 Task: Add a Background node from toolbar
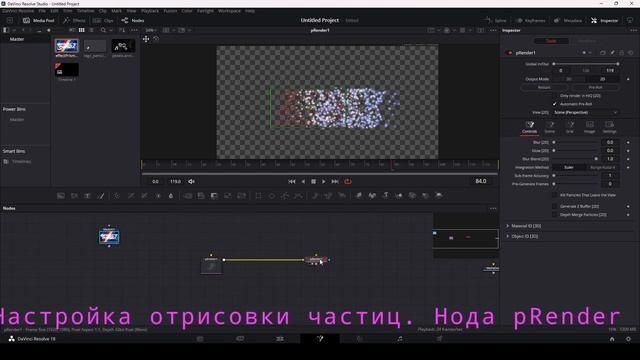point(61,196)
